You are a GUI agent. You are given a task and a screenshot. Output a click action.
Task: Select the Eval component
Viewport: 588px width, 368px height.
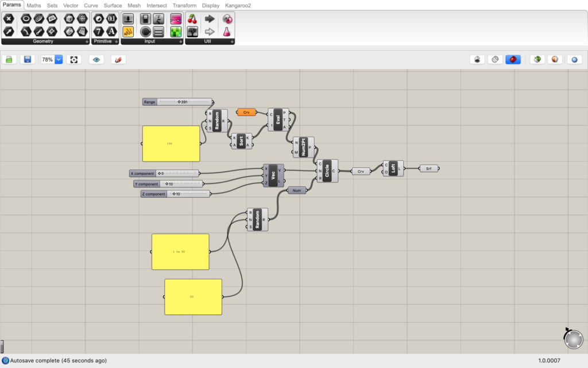pos(278,120)
